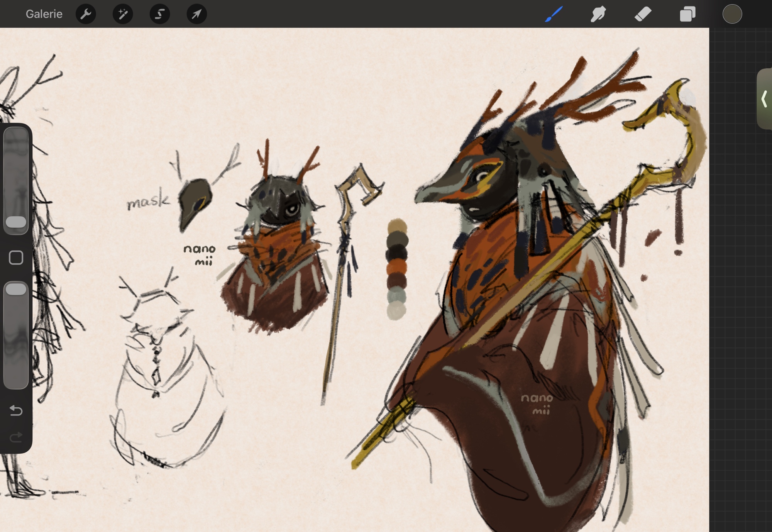Expand the collapsed right-edge panel chevron
Viewport: 772px width, 532px height.
764,99
